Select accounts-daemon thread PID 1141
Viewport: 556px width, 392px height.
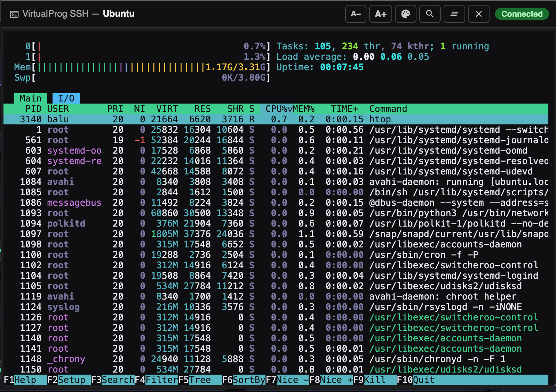[x=276, y=349]
